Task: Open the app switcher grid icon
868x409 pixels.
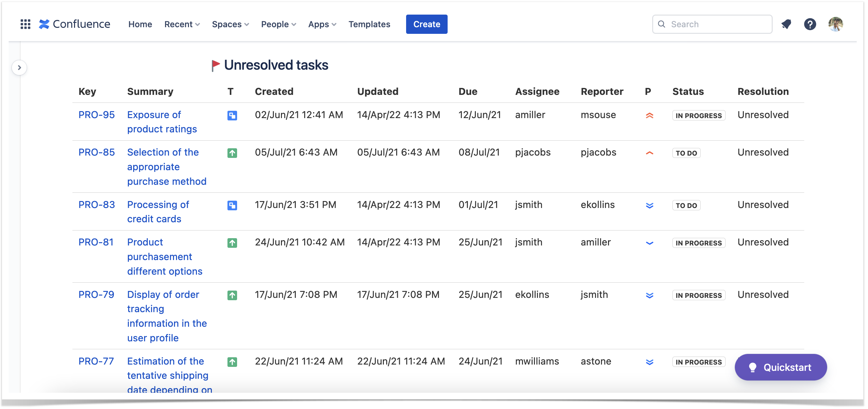Action: click(x=25, y=24)
